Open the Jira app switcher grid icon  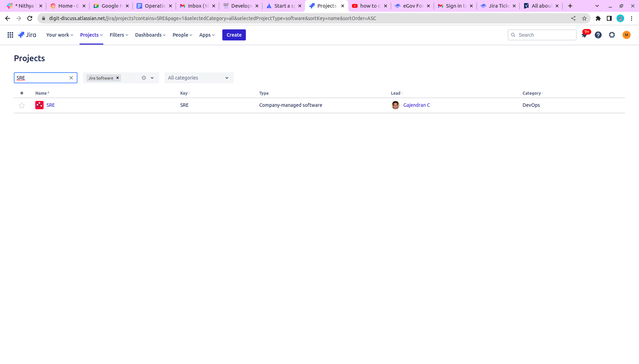click(10, 35)
